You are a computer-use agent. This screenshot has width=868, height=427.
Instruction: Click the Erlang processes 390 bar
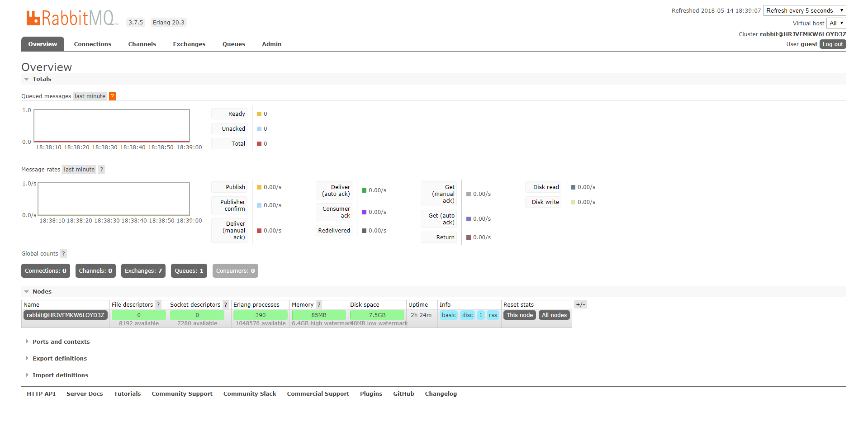pyautogui.click(x=261, y=315)
